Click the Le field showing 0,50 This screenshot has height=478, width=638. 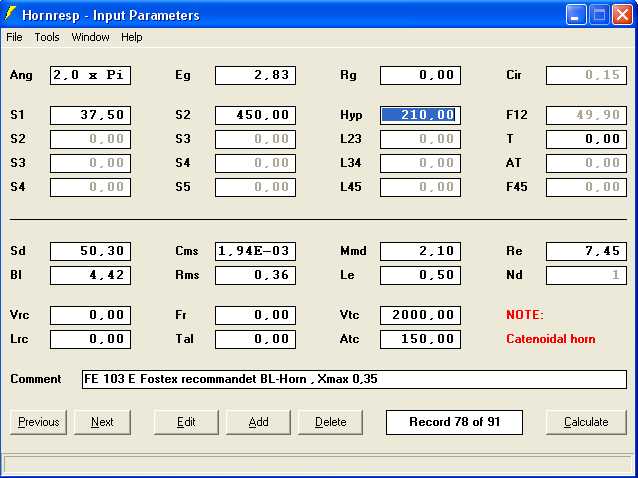(x=420, y=275)
